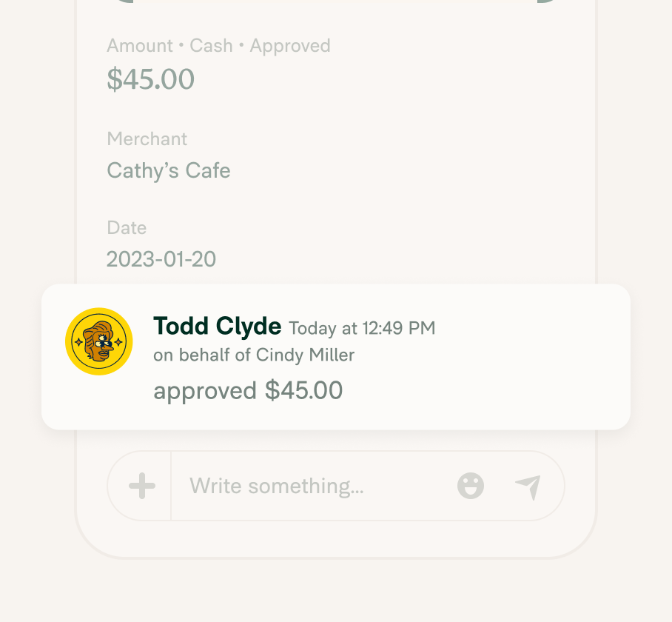
Task: Click Todd Clyde's yellow avatar icon
Action: pyautogui.click(x=98, y=341)
